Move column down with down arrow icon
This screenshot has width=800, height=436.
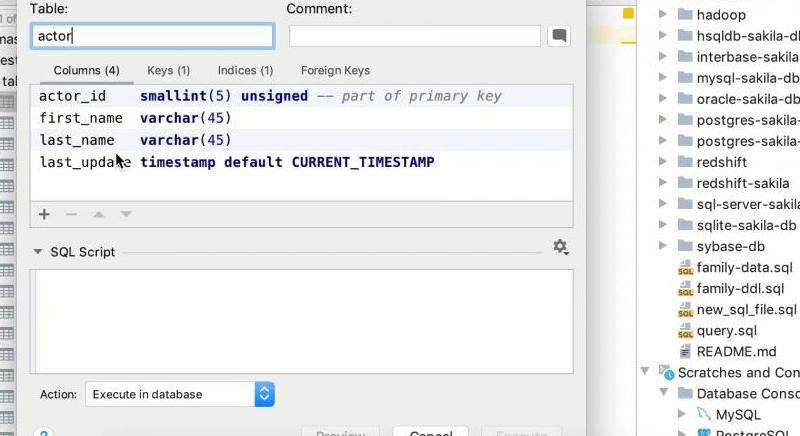tap(126, 214)
